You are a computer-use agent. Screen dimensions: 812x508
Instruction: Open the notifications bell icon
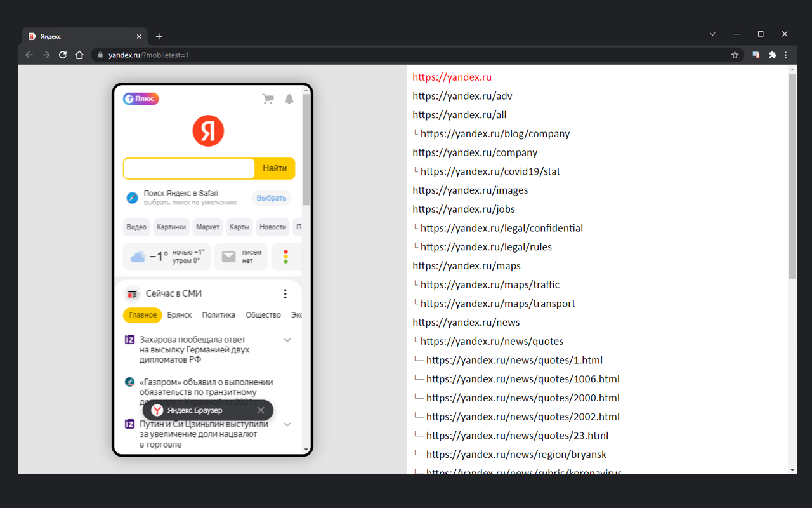pyautogui.click(x=289, y=99)
